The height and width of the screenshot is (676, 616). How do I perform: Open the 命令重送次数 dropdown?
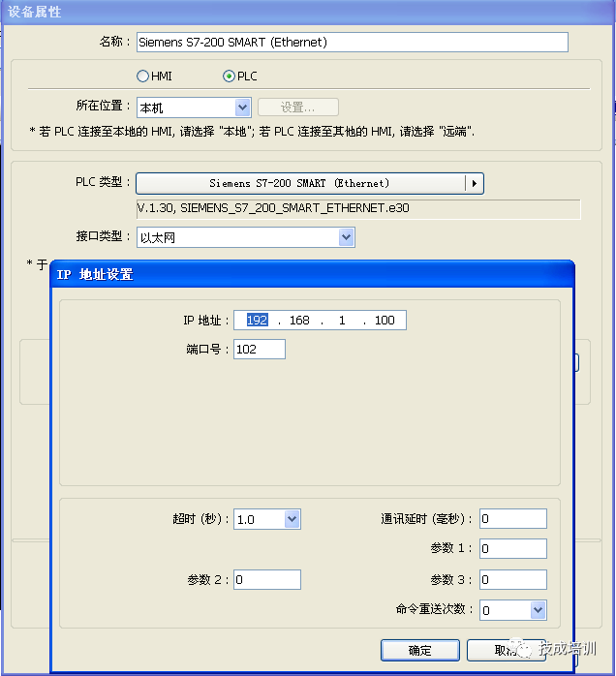pyautogui.click(x=513, y=610)
